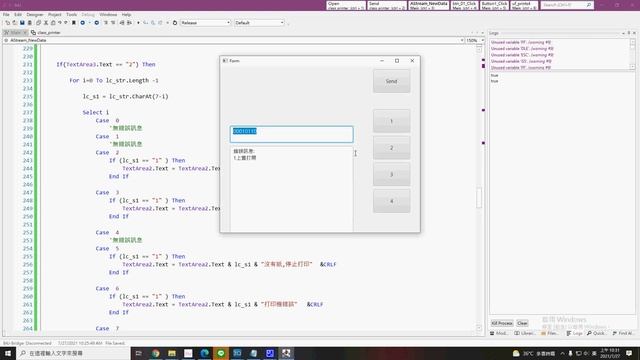Click the Cut scissors icon in the toolbar
640x360 pixels.
46,23
